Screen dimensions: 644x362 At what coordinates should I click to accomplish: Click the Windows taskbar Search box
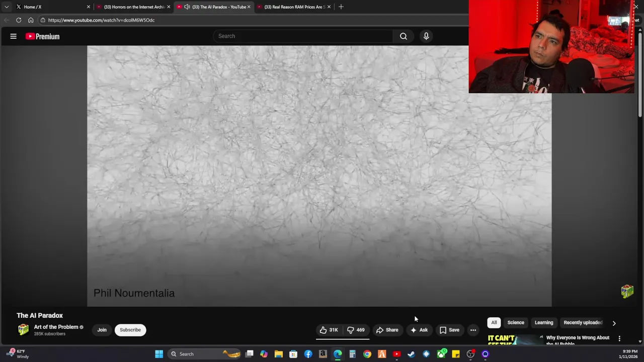(x=204, y=354)
